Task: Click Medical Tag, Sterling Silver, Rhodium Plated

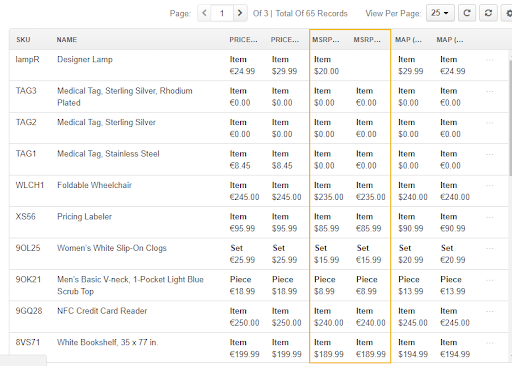Action: [125, 97]
